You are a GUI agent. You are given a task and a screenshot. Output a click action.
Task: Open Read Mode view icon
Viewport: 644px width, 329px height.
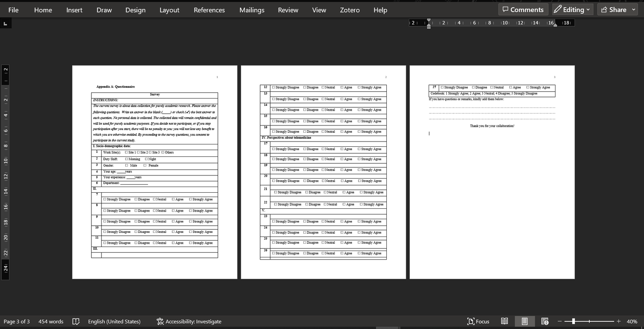tap(504, 321)
